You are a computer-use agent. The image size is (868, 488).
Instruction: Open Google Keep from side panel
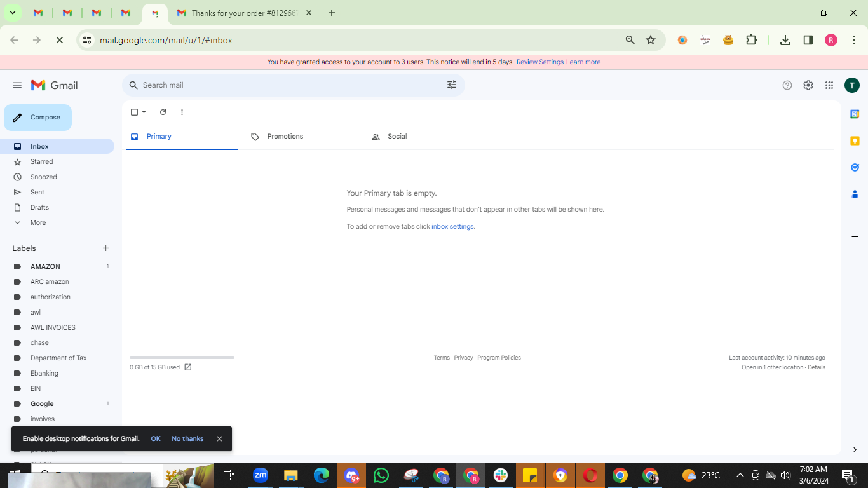[855, 141]
